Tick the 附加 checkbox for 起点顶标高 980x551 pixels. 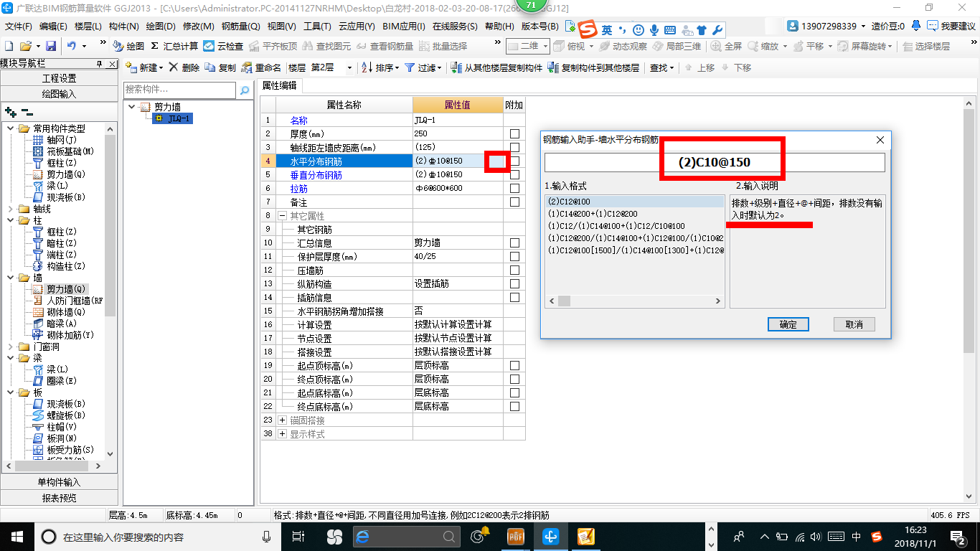514,365
